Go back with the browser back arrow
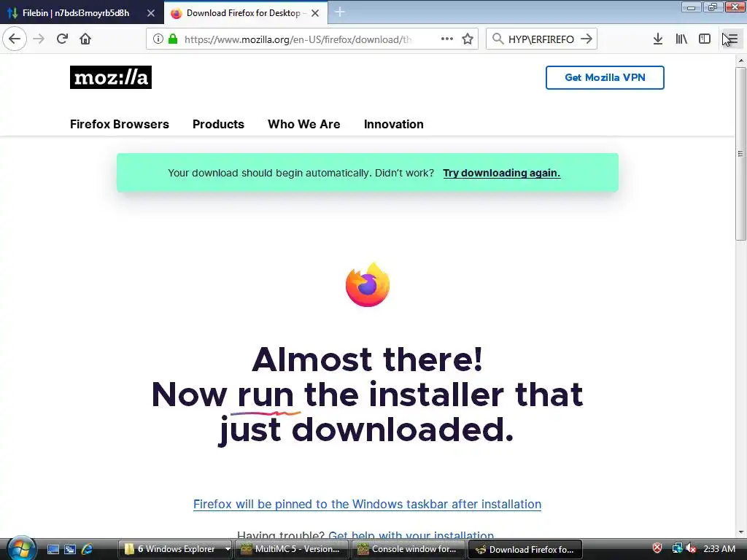This screenshot has height=560, width=747. (15, 39)
